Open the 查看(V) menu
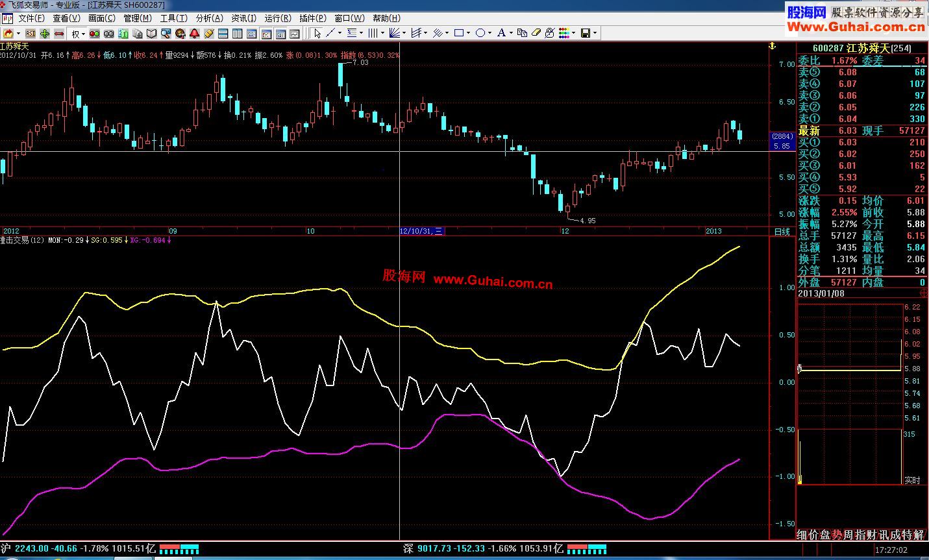The image size is (929, 560). coord(66,18)
